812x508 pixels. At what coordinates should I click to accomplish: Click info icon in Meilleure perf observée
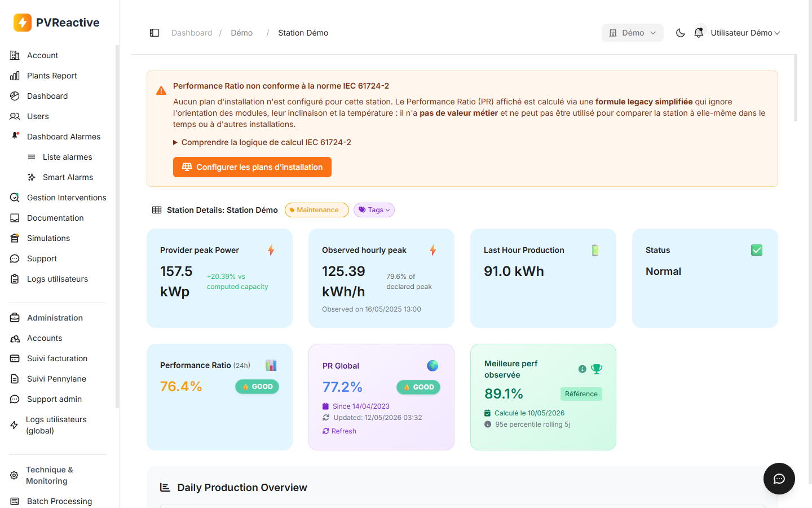point(582,369)
